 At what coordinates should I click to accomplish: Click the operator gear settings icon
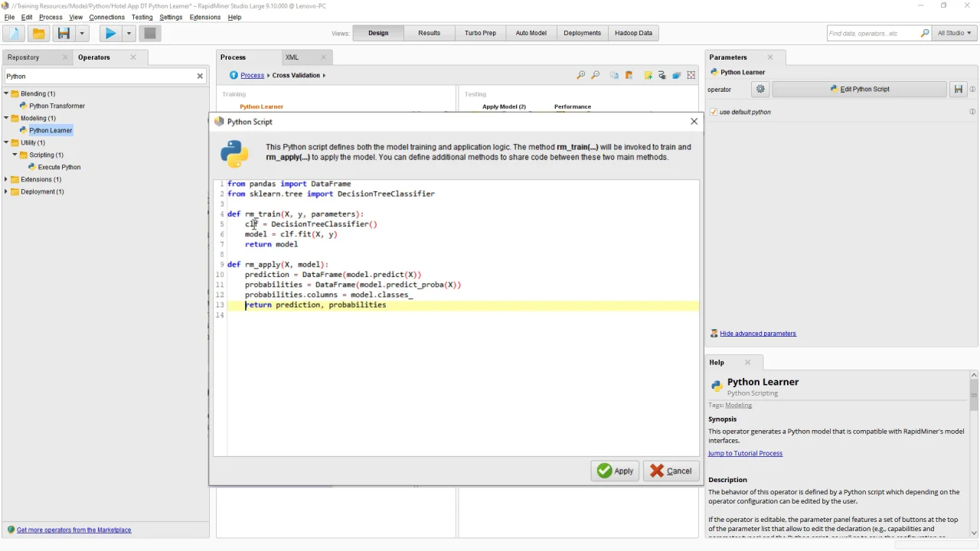760,90
